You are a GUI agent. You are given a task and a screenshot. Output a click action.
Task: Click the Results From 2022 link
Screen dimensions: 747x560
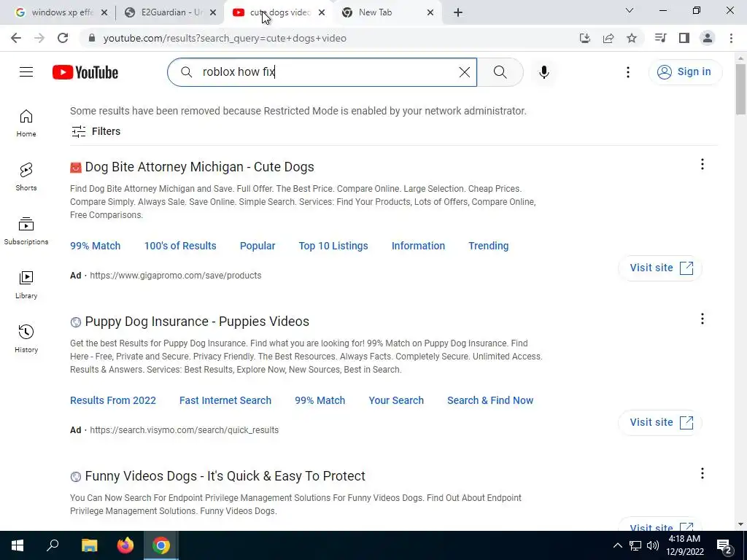(x=113, y=400)
